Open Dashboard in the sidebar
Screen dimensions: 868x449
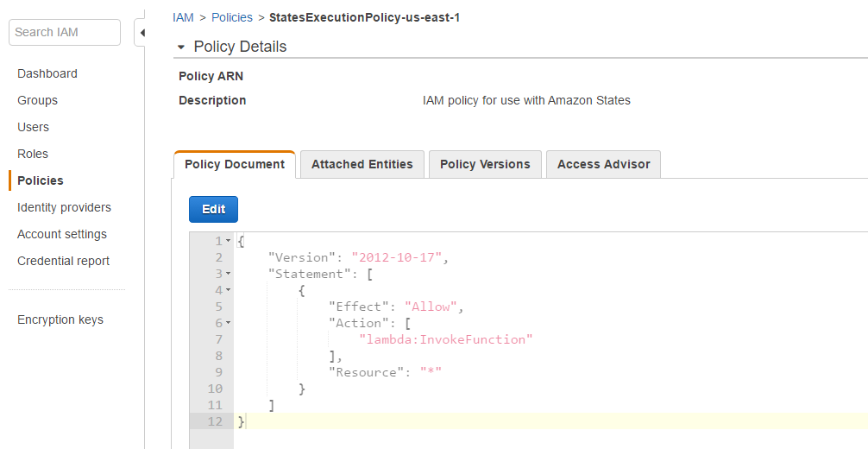point(47,73)
